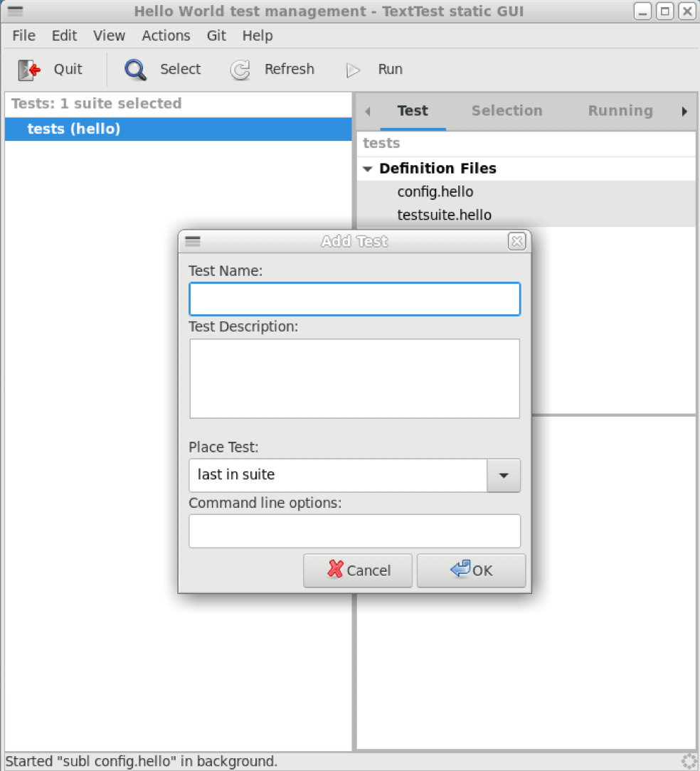Maximize the TextTest window

coord(665,11)
